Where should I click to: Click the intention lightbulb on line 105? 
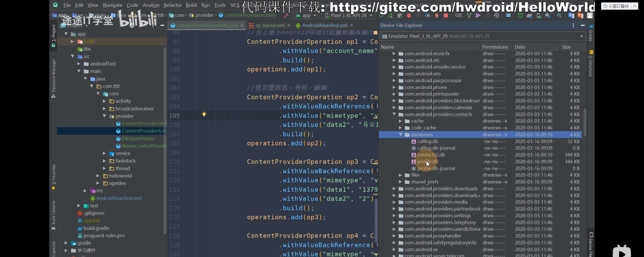(x=204, y=115)
